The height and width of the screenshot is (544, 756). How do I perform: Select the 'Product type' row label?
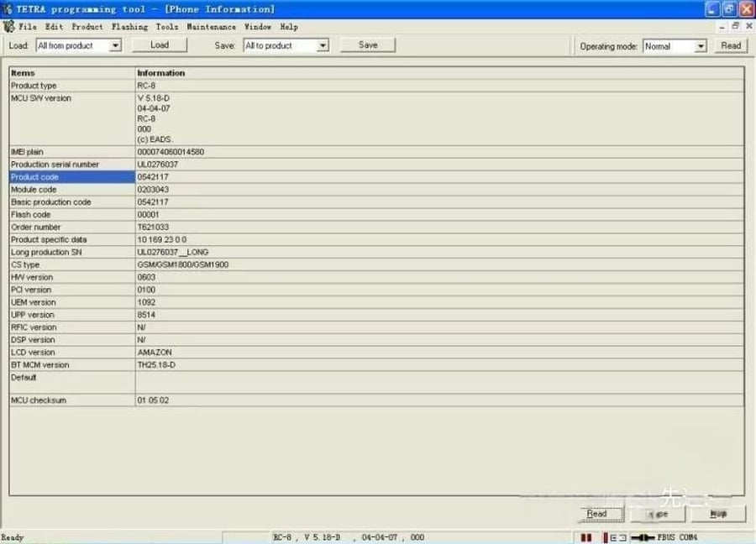point(34,86)
